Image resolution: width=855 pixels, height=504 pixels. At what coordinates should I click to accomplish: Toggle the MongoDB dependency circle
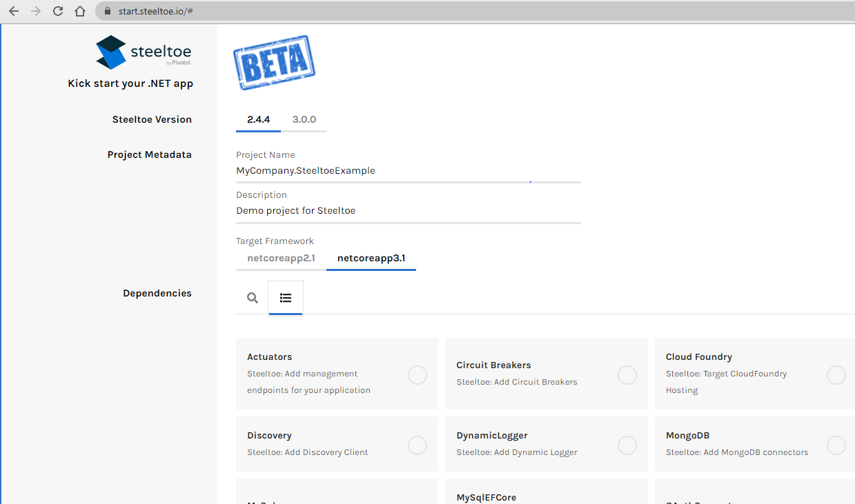[836, 445]
